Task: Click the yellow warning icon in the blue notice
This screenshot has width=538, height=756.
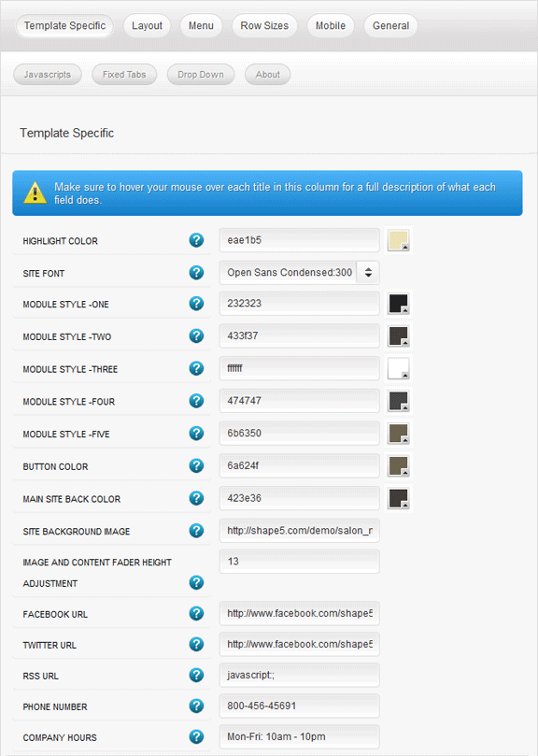Action: pyautogui.click(x=35, y=193)
